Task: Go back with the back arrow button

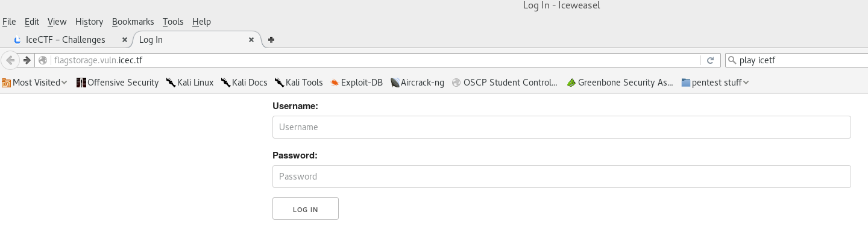Action: (10, 60)
